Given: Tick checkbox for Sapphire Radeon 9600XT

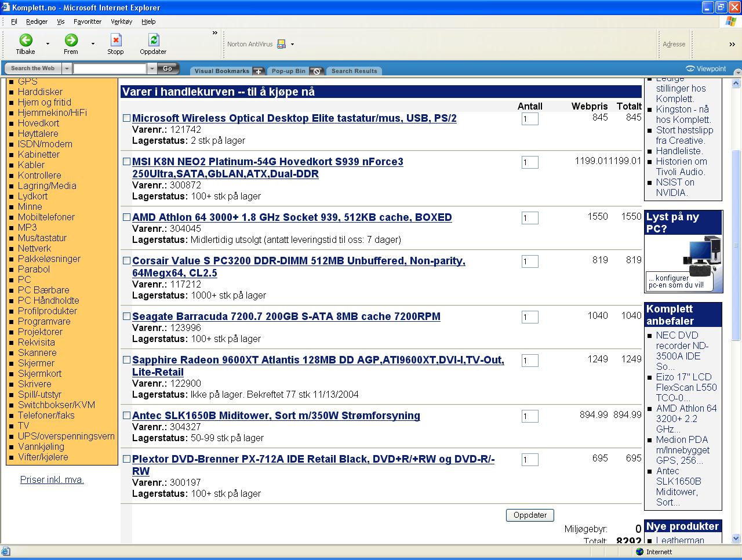Looking at the screenshot, I should (126, 359).
